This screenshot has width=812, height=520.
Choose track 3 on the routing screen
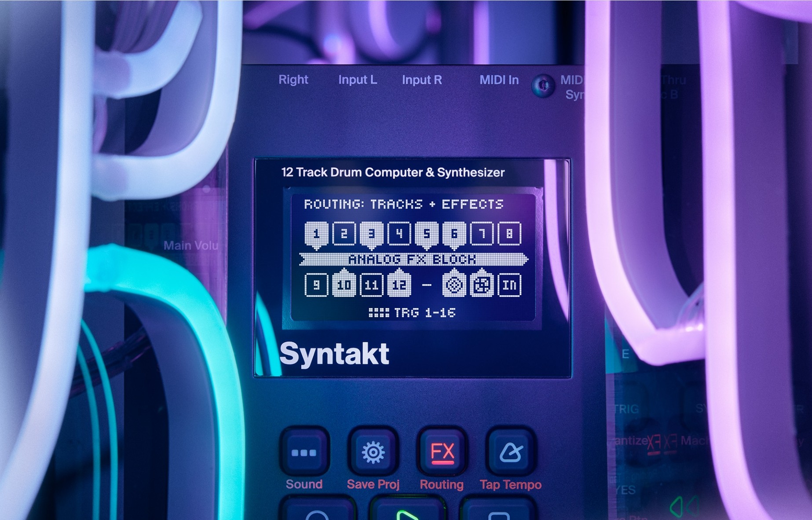click(x=371, y=235)
